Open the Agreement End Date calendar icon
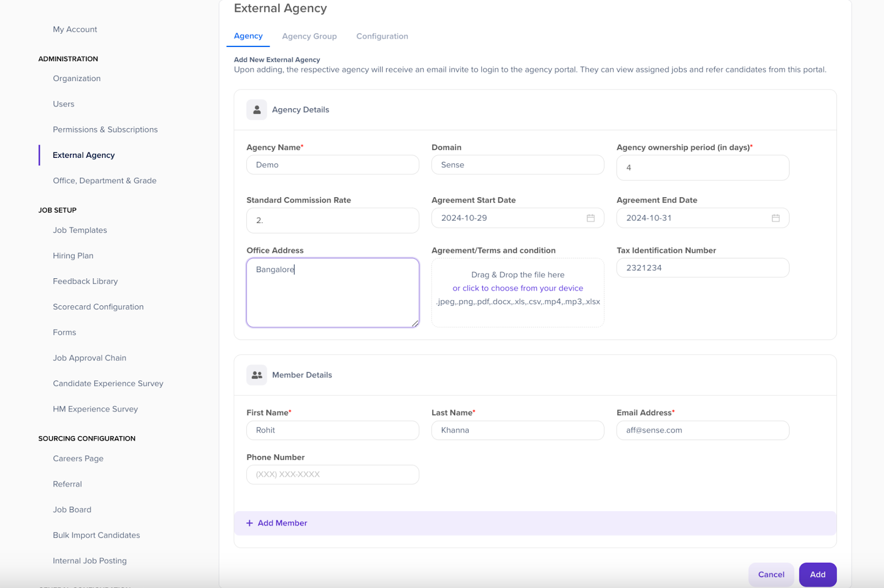 (776, 218)
